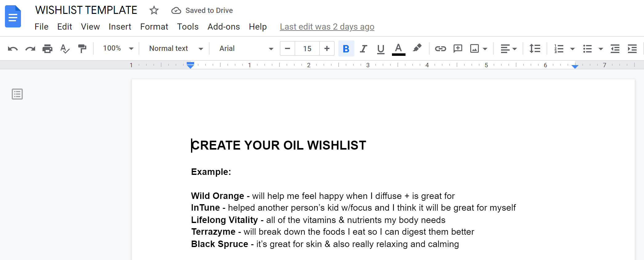Open the 100% zoom dropdown
The height and width of the screenshot is (260, 644).
(x=118, y=48)
